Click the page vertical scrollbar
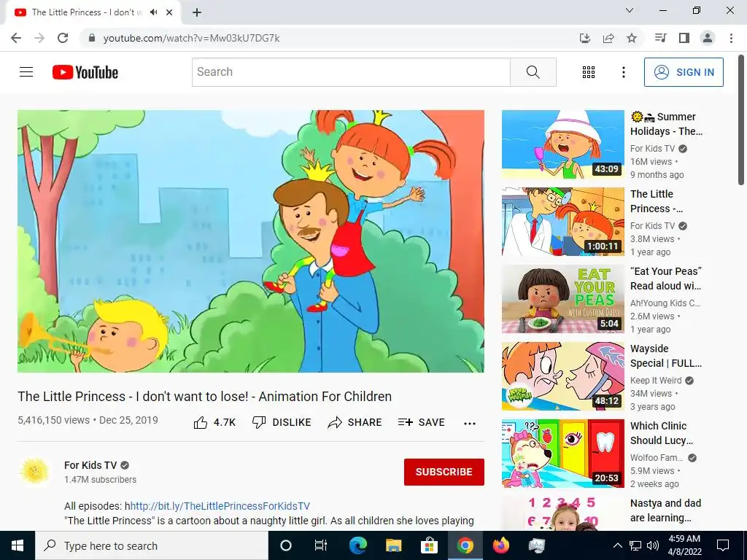 pos(741,120)
